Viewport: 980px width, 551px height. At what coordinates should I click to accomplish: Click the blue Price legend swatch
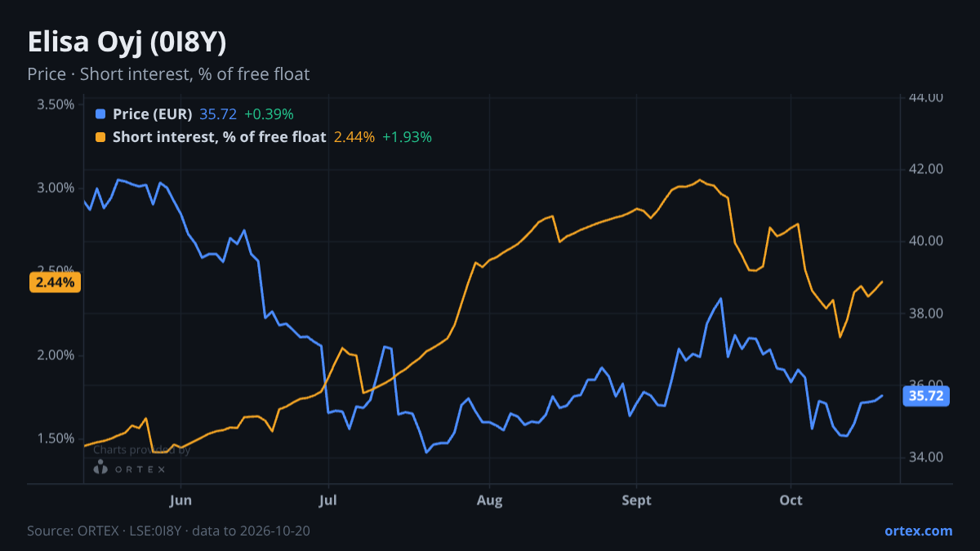coord(100,114)
